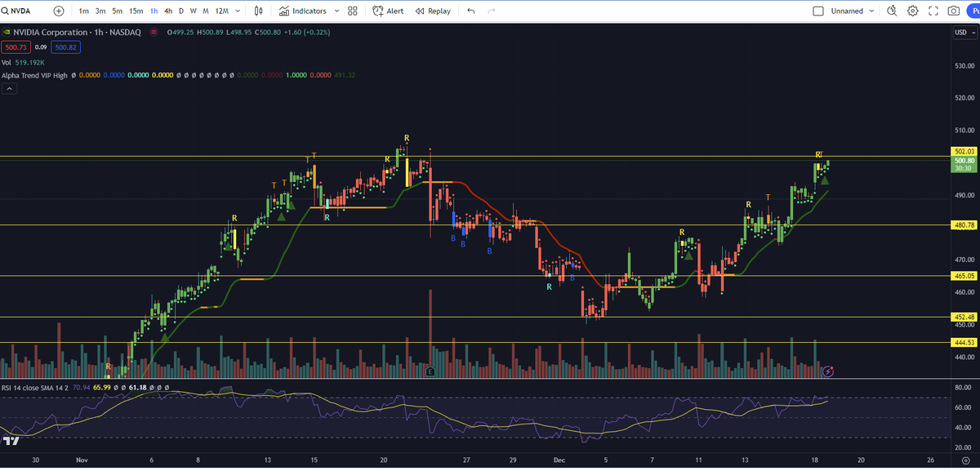The height and width of the screenshot is (471, 980).
Task: Click the E earnings marker on chart
Action: 430,371
